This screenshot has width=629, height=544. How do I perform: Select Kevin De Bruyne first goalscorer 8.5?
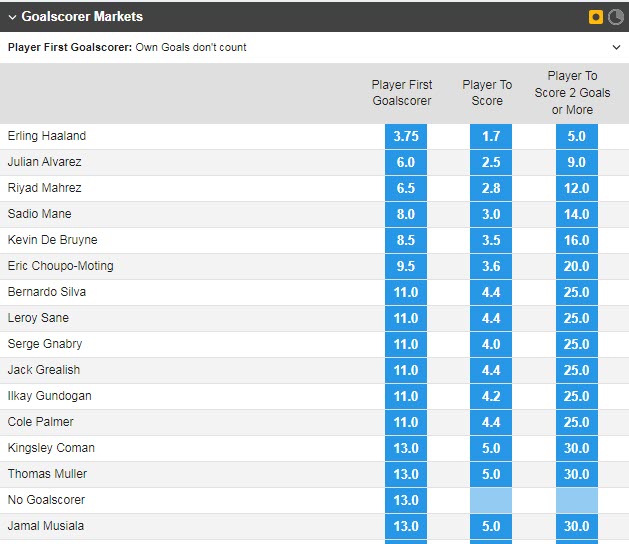(406, 240)
